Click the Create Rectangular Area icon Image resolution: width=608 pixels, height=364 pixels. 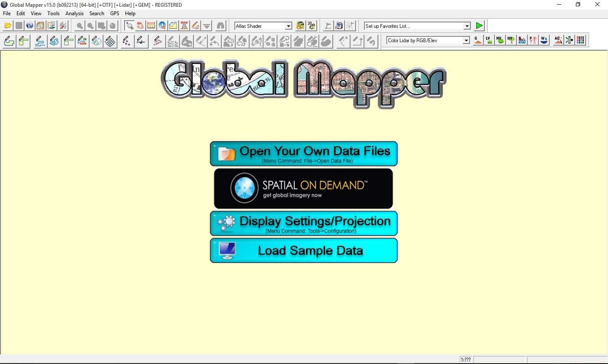(x=24, y=41)
